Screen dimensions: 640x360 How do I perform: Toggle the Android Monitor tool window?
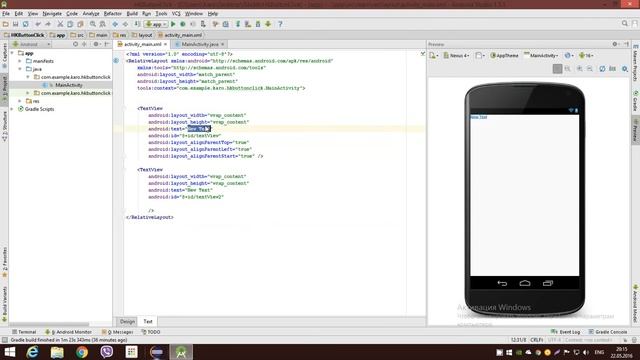pyautogui.click(x=68, y=332)
